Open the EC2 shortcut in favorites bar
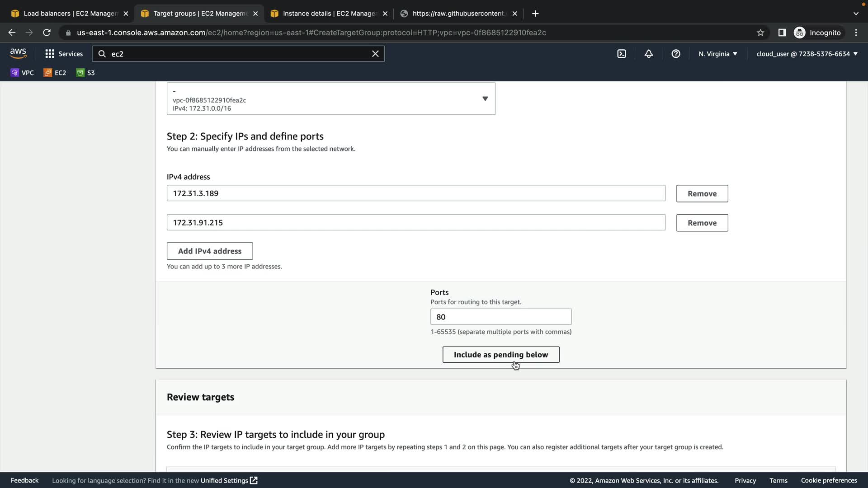The image size is (868, 488). [x=55, y=73]
